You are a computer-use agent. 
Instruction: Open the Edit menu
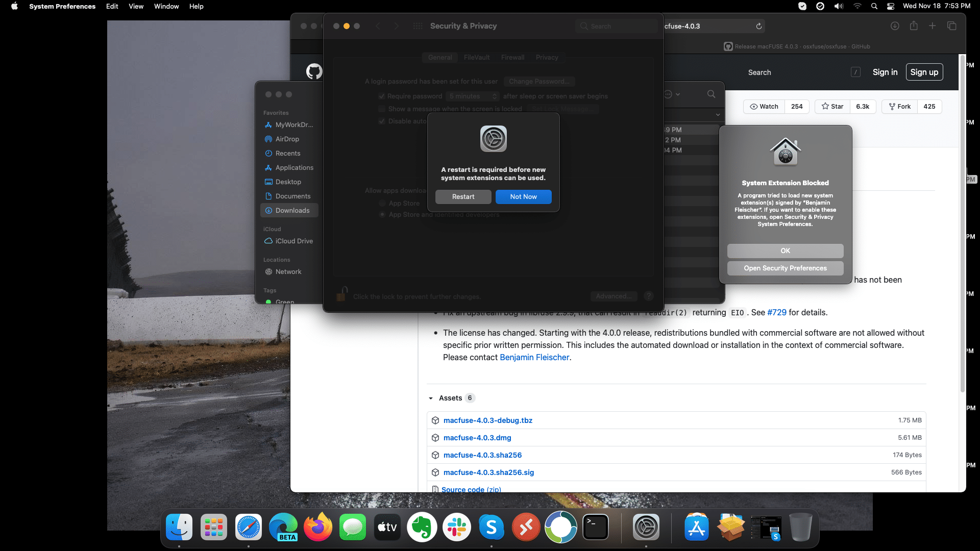112,6
